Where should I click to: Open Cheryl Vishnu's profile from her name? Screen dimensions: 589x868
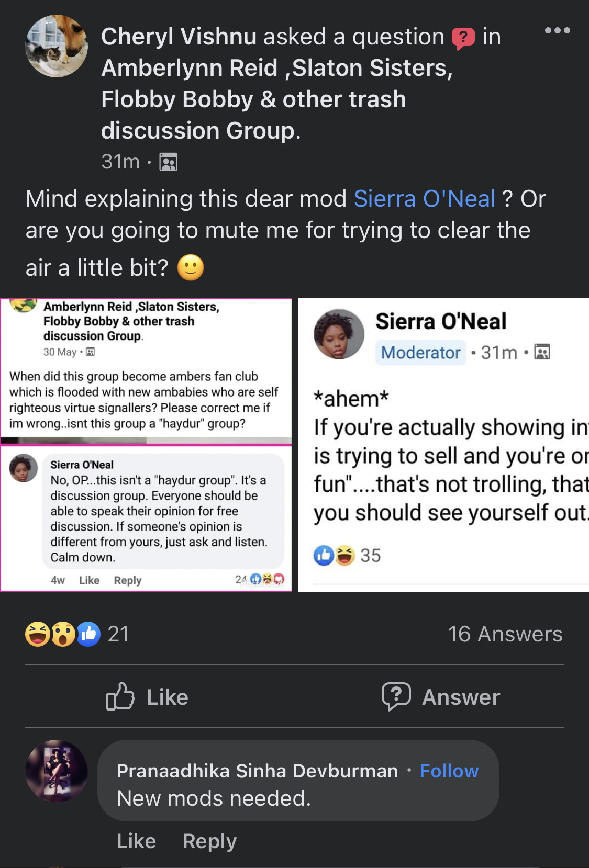179,37
